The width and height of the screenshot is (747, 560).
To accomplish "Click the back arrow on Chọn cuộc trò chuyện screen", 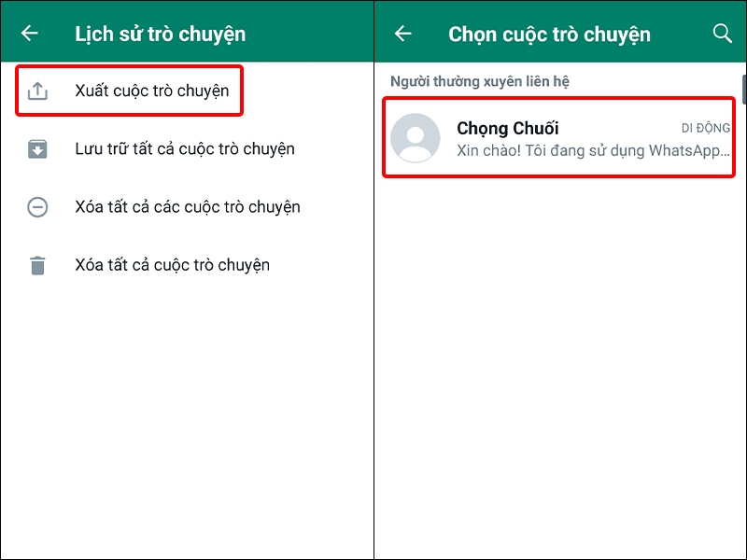I will [402, 32].
